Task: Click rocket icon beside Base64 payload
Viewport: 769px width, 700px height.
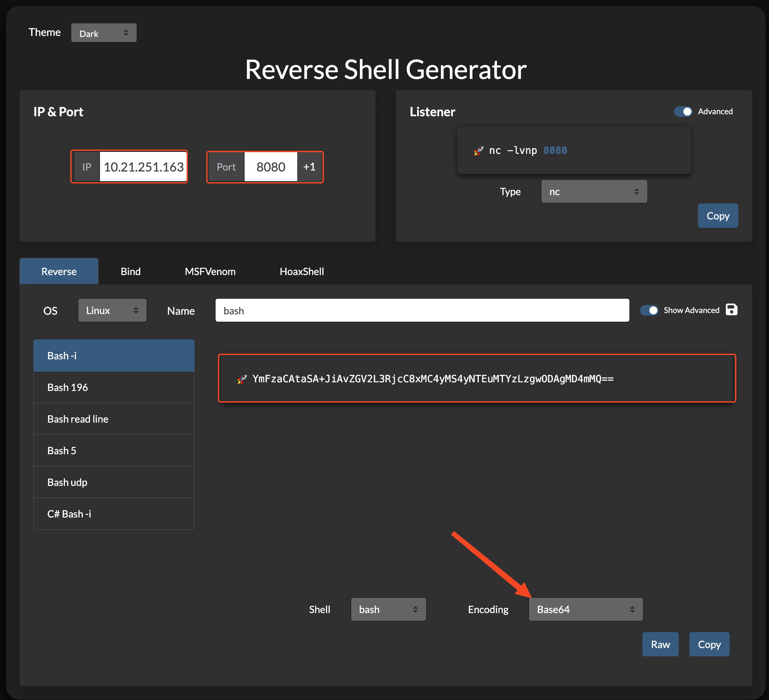Action: pyautogui.click(x=242, y=379)
